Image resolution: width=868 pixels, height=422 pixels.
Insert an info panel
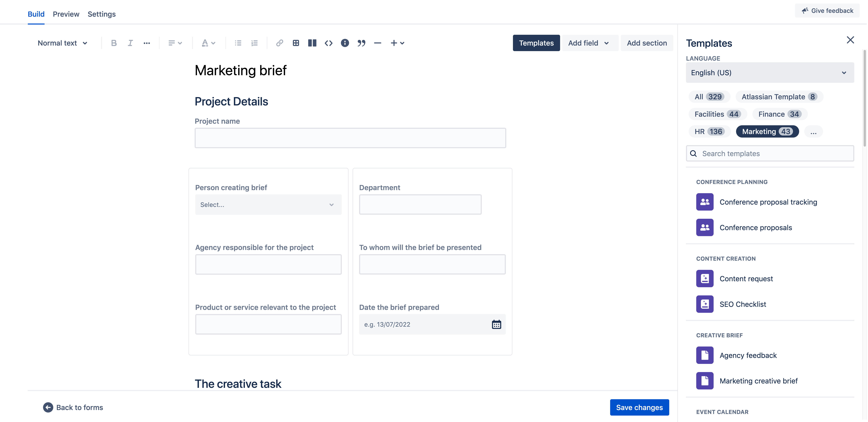[x=345, y=43]
